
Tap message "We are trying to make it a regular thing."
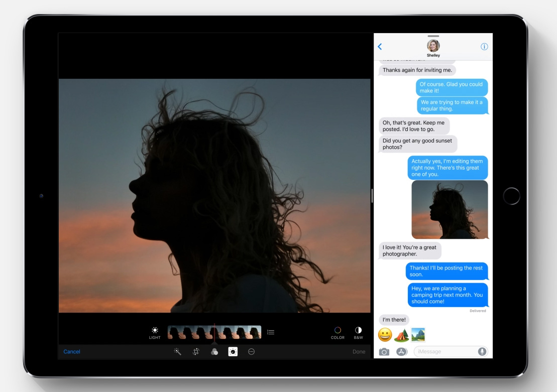point(452,105)
